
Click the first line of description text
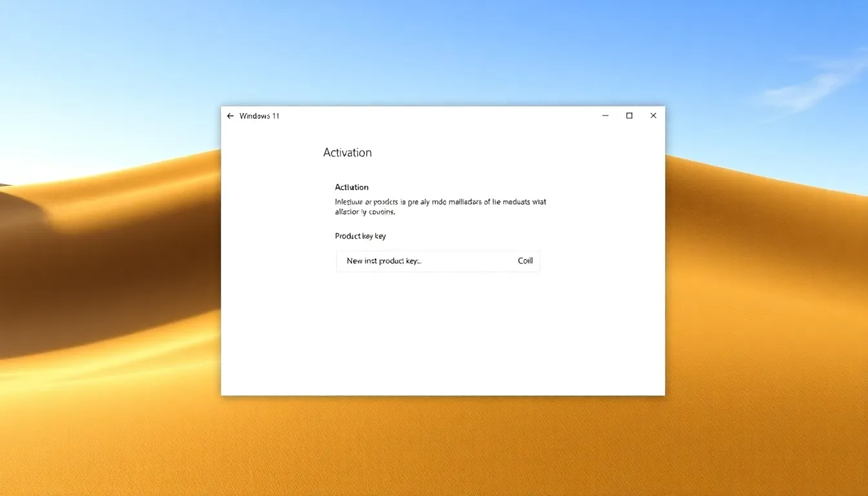pos(440,202)
